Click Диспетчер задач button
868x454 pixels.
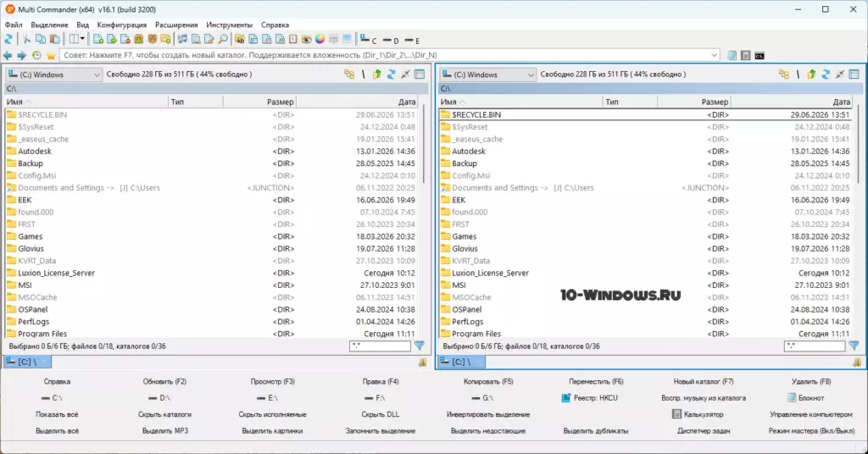[703, 431]
